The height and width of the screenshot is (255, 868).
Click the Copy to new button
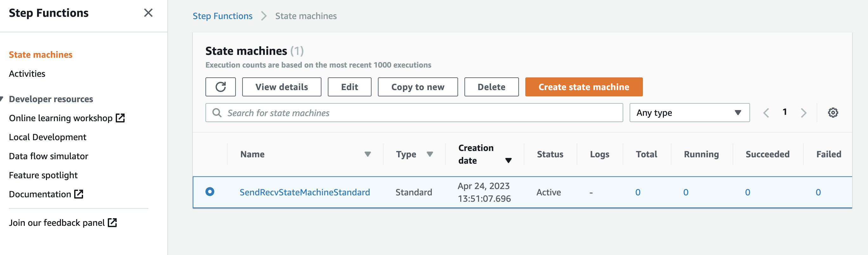[x=418, y=87]
